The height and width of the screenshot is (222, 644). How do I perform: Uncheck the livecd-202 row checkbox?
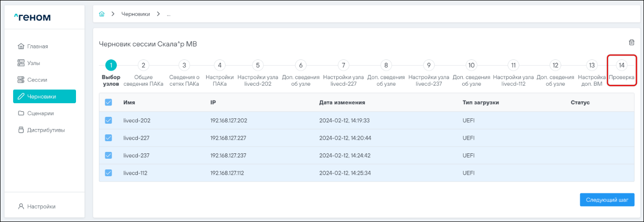pos(109,120)
